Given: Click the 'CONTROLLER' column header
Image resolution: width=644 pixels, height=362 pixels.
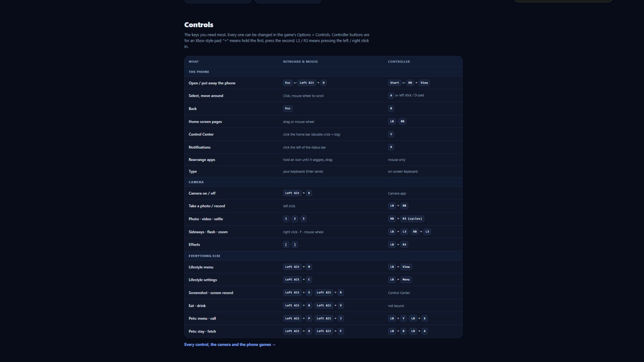Looking at the screenshot, I should click(x=399, y=62).
